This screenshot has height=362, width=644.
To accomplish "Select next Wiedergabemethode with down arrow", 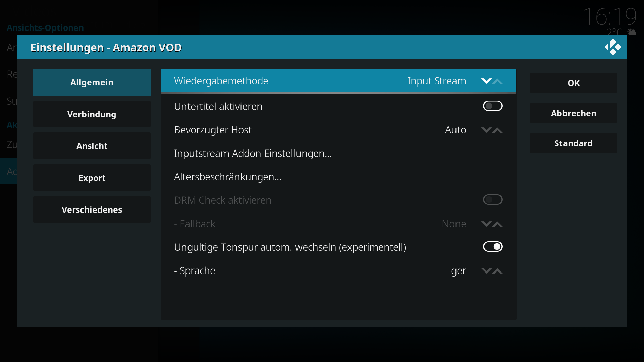I will pyautogui.click(x=486, y=81).
